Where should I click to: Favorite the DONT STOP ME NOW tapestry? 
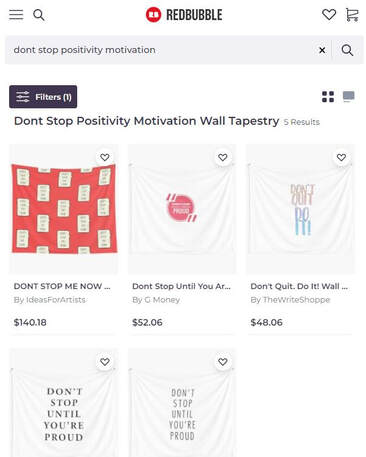point(105,157)
